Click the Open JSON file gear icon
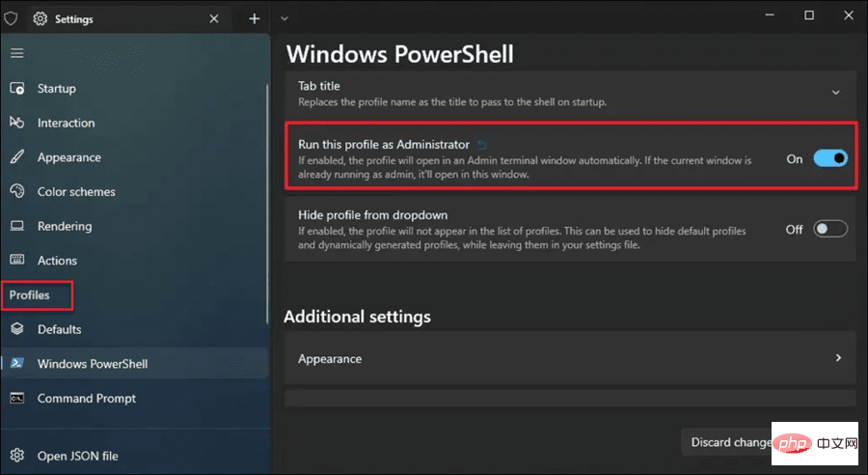The height and width of the screenshot is (475, 868). (17, 456)
